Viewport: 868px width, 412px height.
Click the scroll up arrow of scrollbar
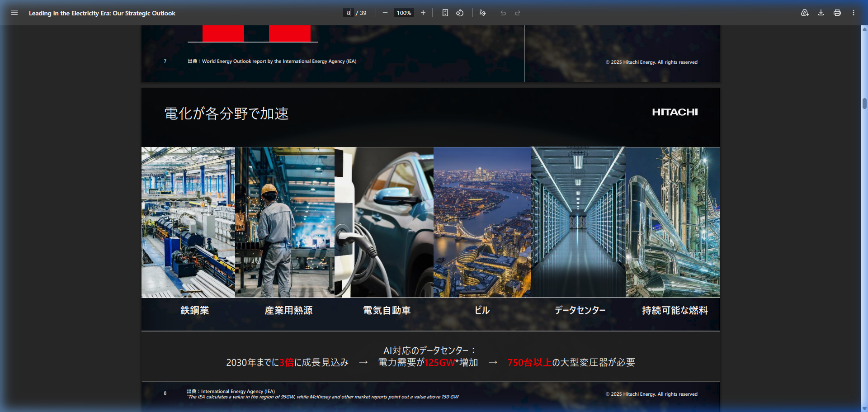click(x=864, y=29)
